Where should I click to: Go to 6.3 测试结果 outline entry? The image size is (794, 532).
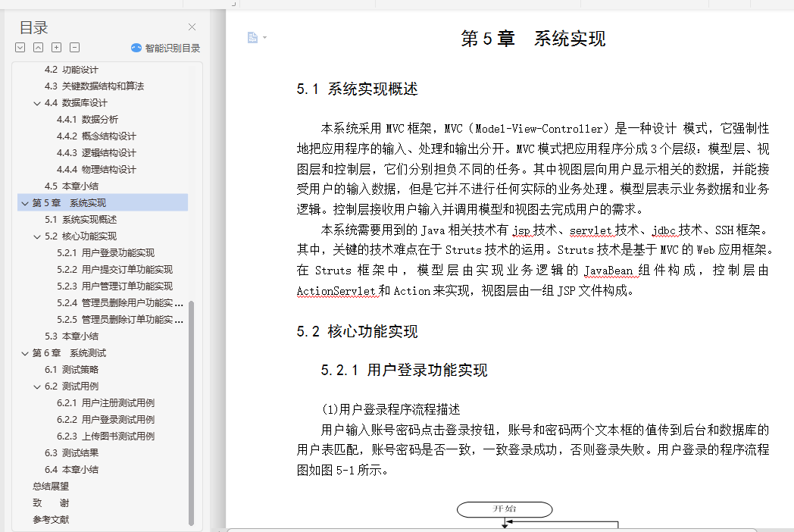71,453
